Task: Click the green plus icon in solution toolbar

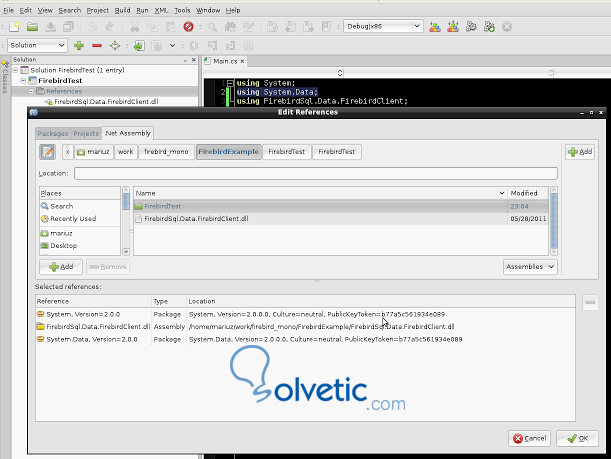Action: coord(79,46)
